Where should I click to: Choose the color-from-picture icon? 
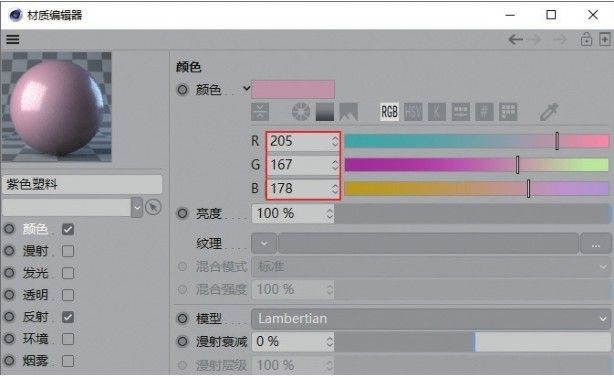349,112
